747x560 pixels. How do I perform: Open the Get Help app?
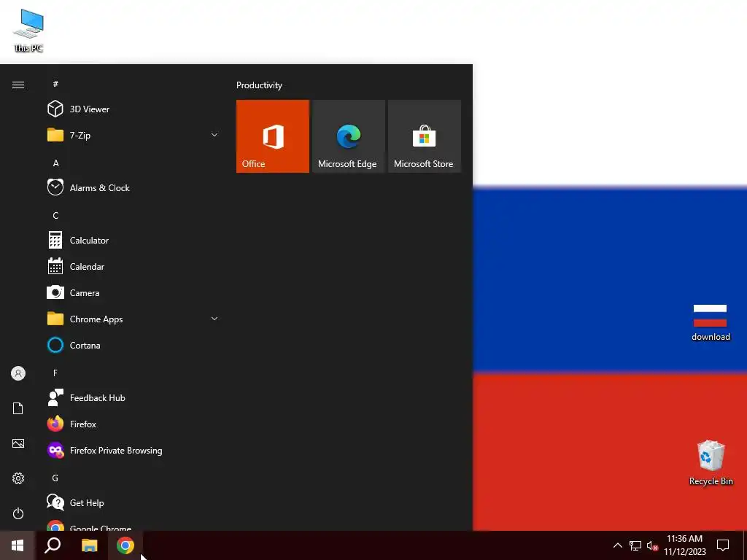(x=133, y=502)
